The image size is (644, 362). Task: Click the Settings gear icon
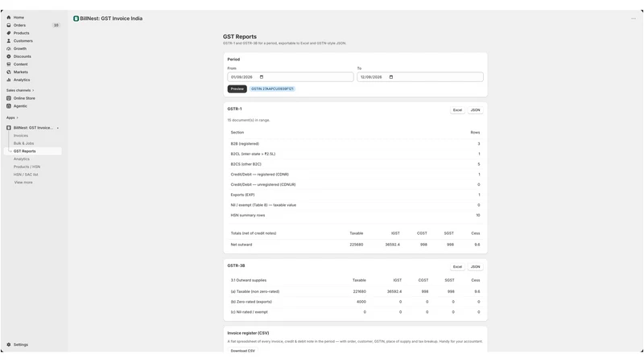pos(9,344)
